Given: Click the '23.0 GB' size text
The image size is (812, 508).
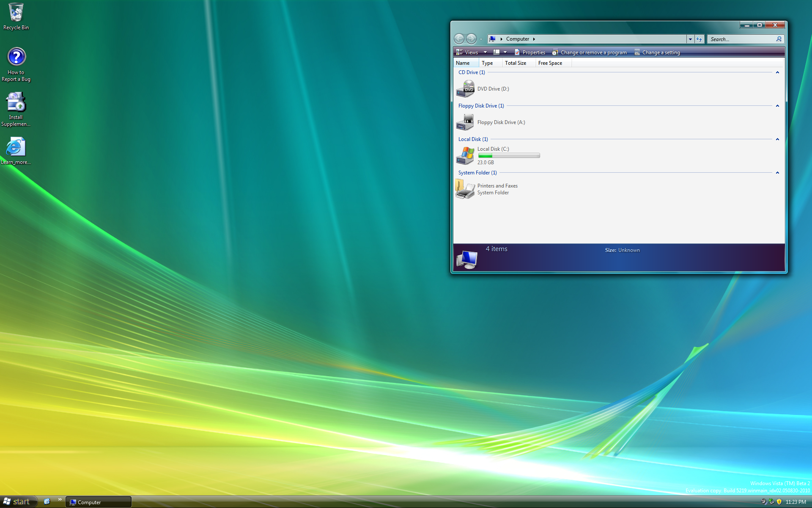Looking at the screenshot, I should (486, 163).
